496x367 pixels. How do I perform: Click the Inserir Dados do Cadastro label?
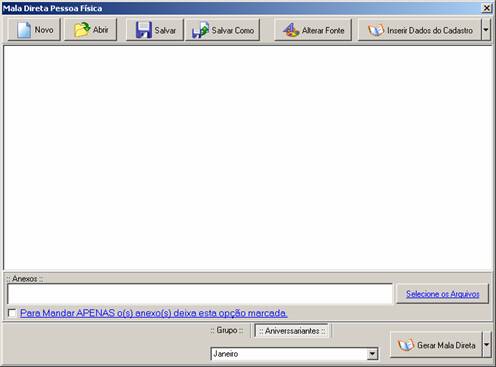(x=430, y=30)
